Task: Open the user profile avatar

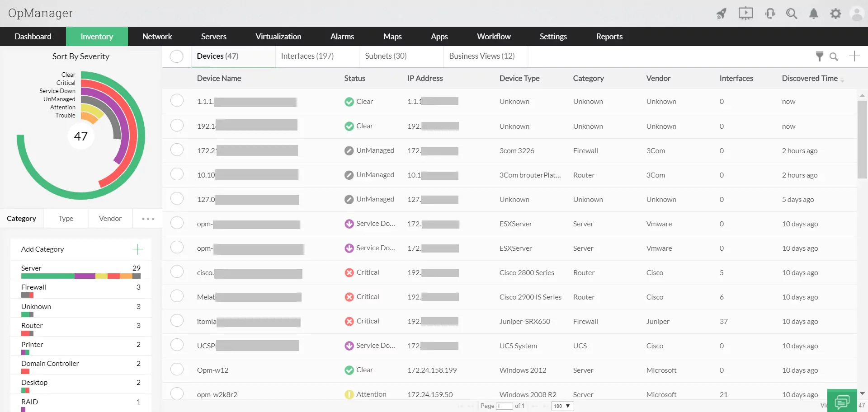Action: 857,14
